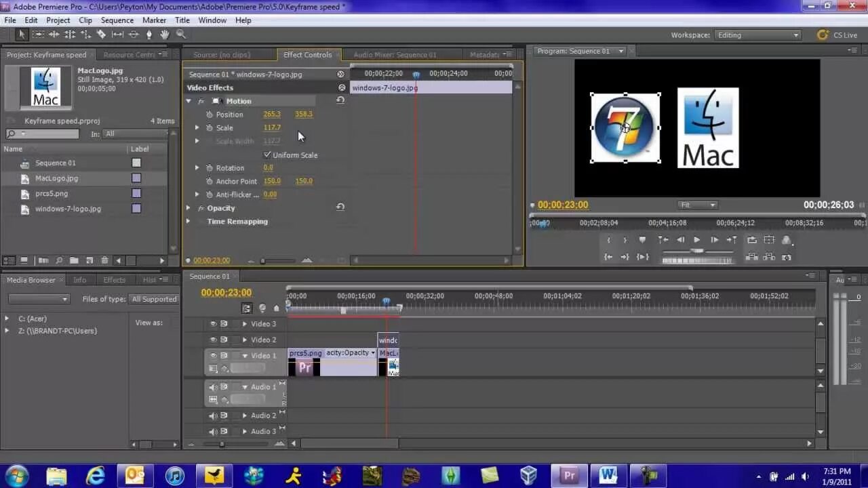
Task: Expand the Rotation property
Action: point(197,167)
